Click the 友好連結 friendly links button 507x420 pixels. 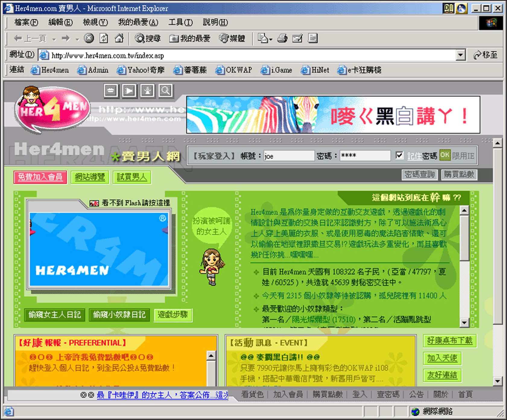coord(442,375)
